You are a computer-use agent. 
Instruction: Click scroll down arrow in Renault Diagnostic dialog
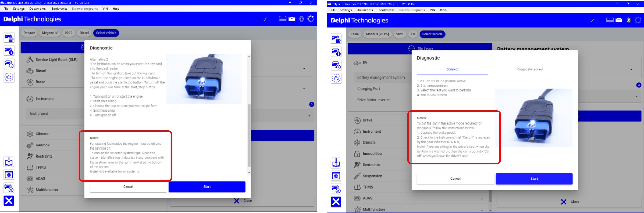[249, 173]
